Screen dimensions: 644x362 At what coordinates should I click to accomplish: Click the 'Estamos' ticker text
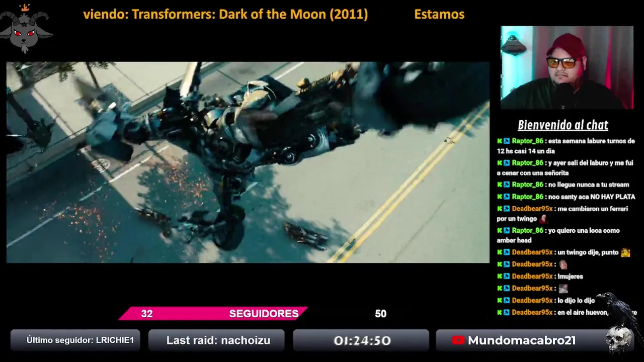[x=439, y=14]
